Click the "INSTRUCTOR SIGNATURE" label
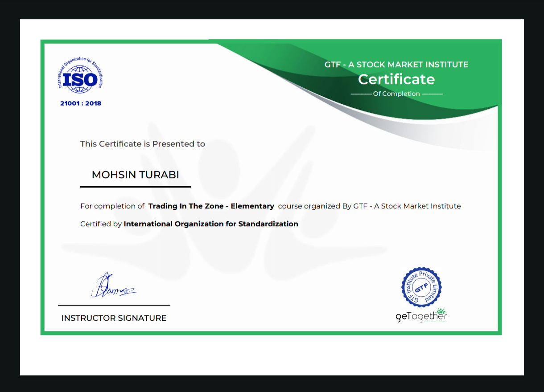 click(114, 318)
